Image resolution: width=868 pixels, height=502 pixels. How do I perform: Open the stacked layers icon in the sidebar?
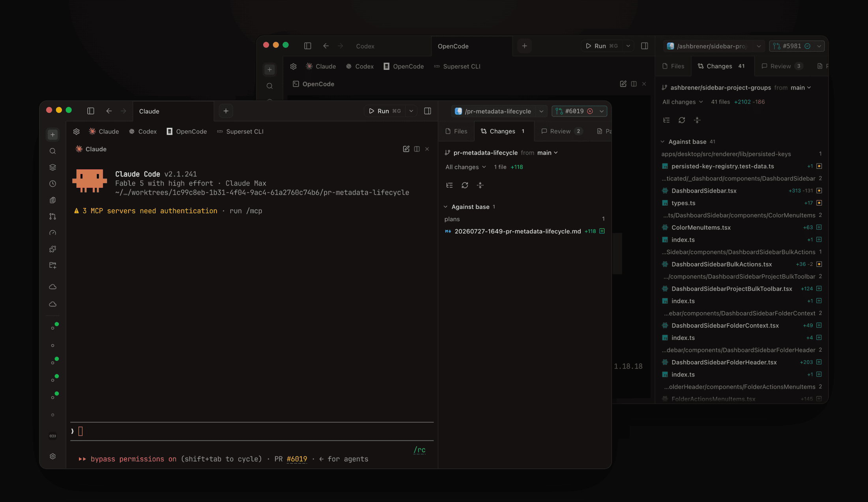pyautogui.click(x=52, y=167)
